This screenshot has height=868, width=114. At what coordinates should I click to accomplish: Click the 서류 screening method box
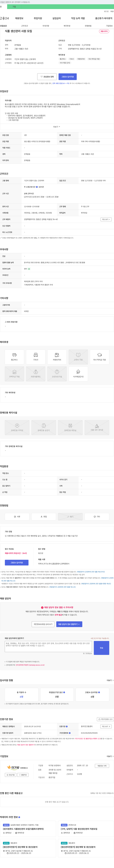coord(17,517)
